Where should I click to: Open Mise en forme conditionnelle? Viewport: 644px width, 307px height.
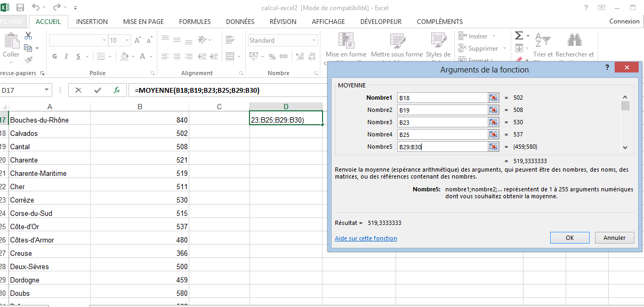click(346, 46)
